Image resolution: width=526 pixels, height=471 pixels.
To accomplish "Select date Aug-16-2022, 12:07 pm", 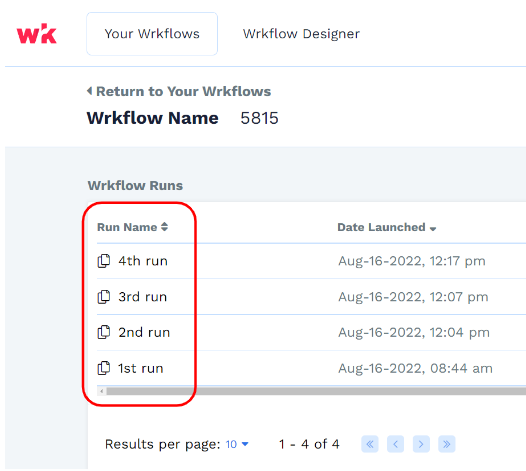I will (413, 297).
